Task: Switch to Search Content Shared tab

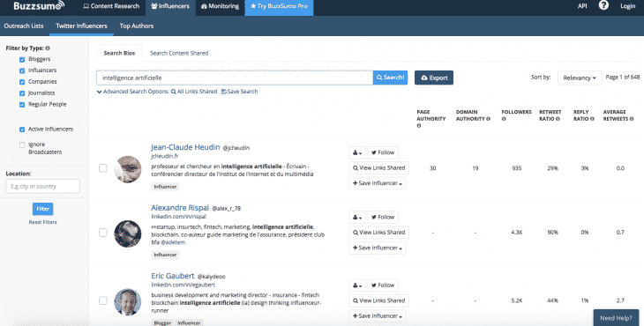Action: (179, 54)
